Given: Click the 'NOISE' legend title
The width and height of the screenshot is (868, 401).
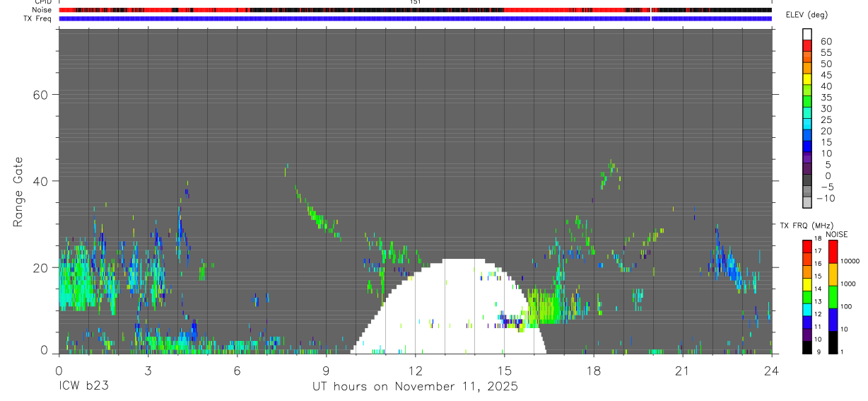Looking at the screenshot, I should point(836,234).
